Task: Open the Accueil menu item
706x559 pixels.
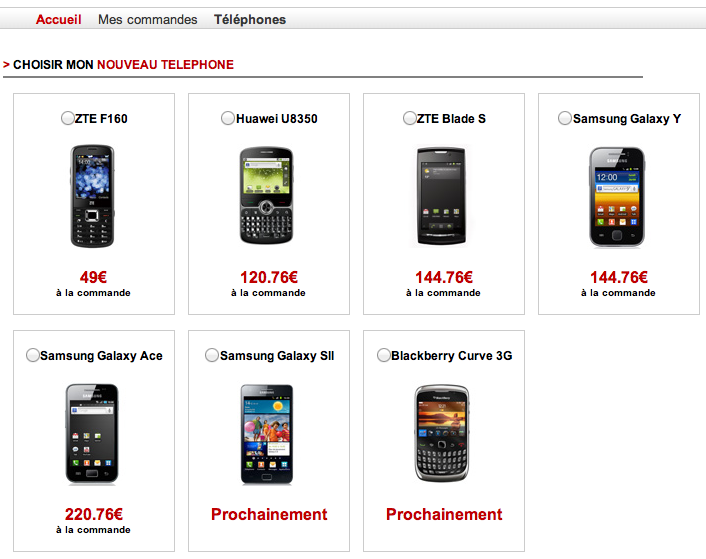Action: (59, 19)
